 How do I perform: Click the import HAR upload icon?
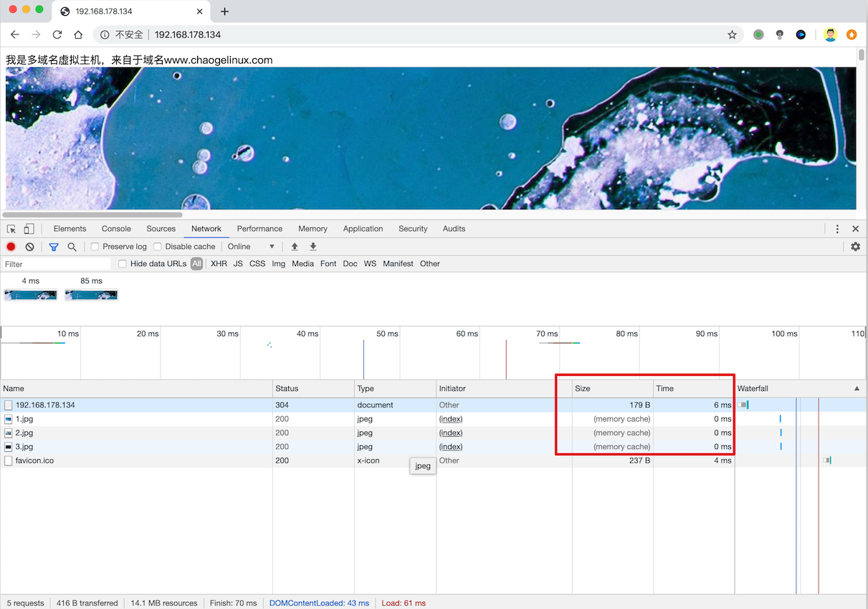pyautogui.click(x=295, y=247)
